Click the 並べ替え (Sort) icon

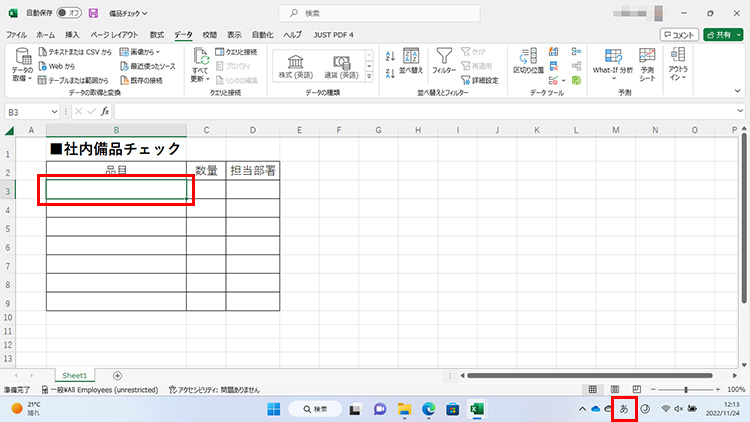(412, 64)
